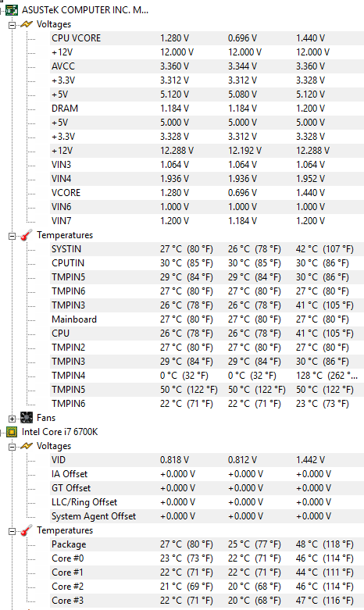Select the VIN7 voltage row
This screenshot has height=610, width=364.
(x=205, y=220)
